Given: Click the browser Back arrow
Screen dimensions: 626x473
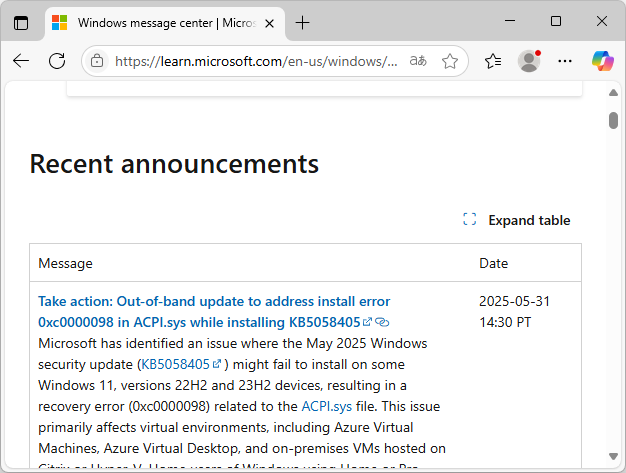Looking at the screenshot, I should (x=21, y=61).
